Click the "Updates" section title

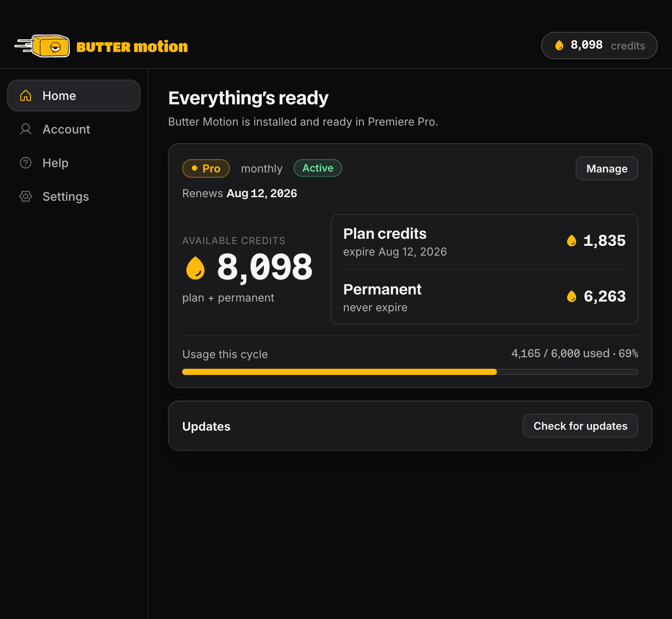[206, 426]
